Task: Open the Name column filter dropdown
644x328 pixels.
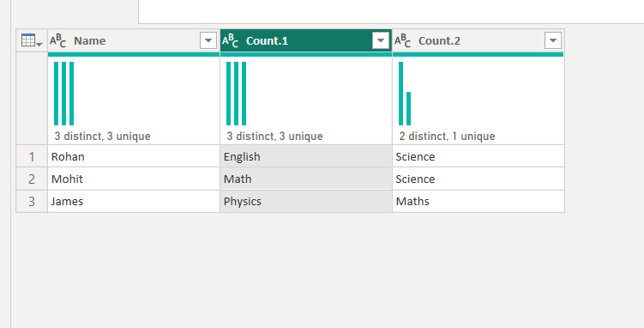Action: [x=208, y=40]
